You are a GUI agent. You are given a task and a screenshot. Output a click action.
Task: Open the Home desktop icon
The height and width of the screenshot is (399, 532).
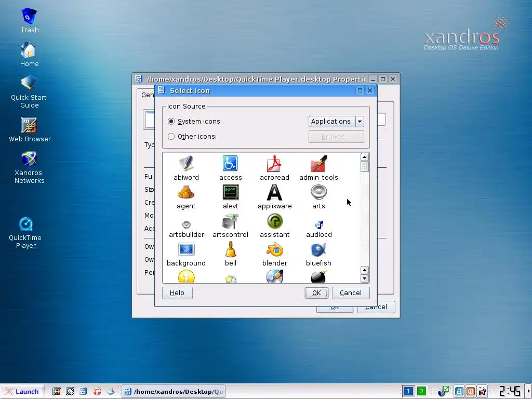(29, 54)
